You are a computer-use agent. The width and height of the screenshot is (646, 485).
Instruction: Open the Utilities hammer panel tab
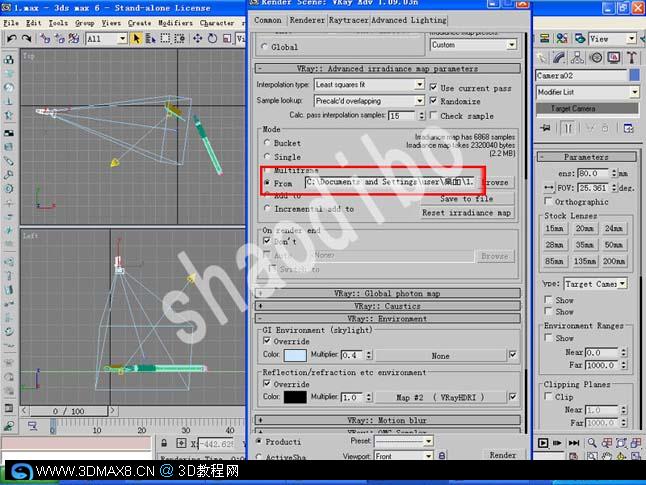click(x=632, y=58)
